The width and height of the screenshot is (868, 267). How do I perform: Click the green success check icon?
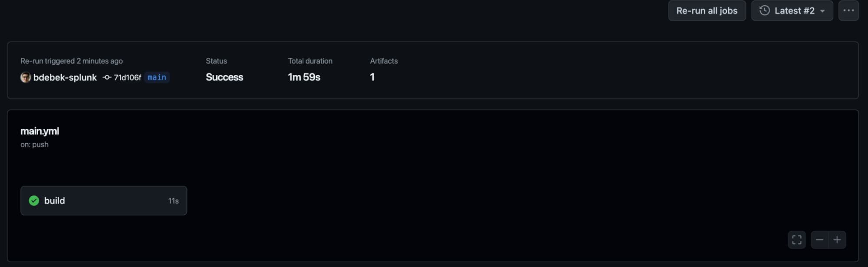(34, 200)
